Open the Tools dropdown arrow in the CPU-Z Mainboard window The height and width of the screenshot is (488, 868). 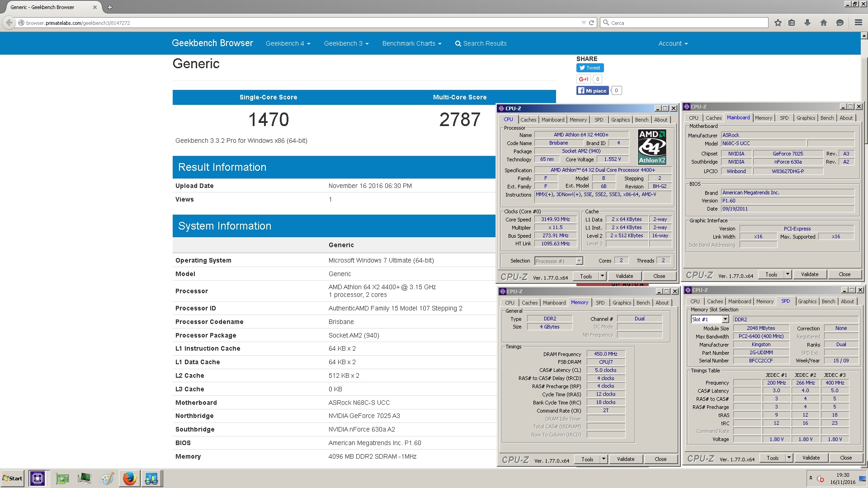(788, 274)
